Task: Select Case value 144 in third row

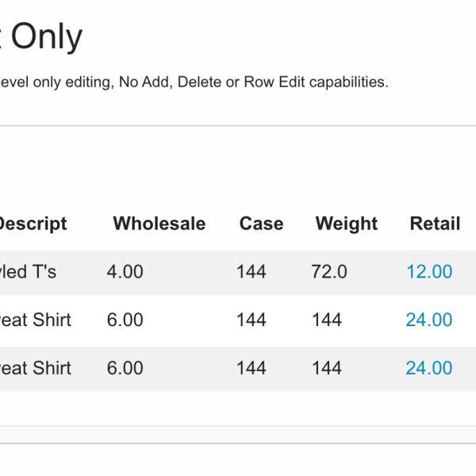Action: [x=251, y=368]
